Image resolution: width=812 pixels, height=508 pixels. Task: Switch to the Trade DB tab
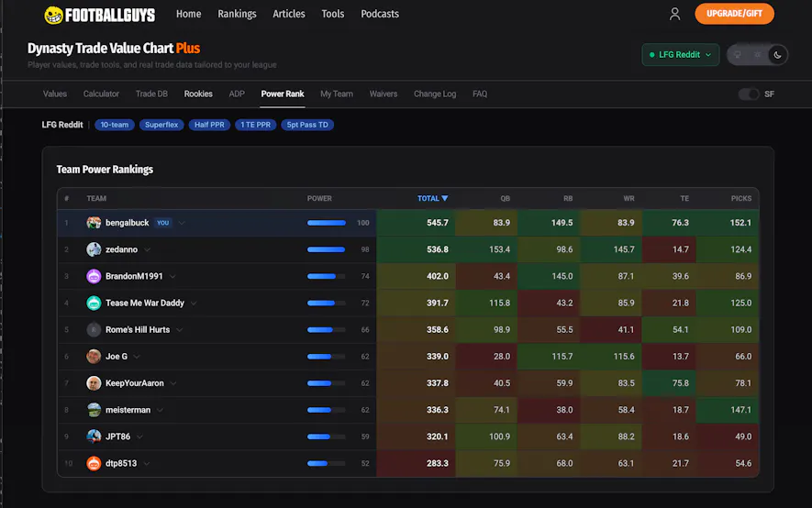pos(151,94)
